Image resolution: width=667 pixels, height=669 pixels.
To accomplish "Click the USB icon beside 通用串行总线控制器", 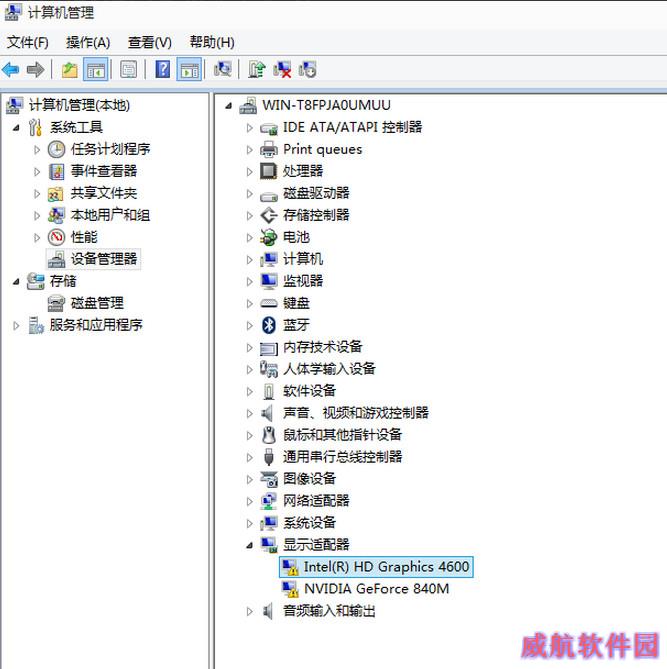I will [268, 457].
